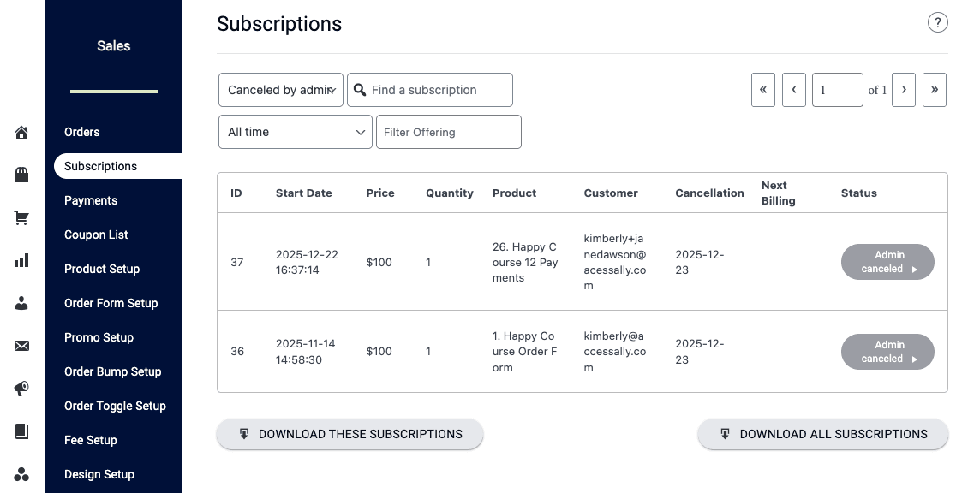Click the home icon in left rail
This screenshot has height=493, width=980.
point(22,133)
